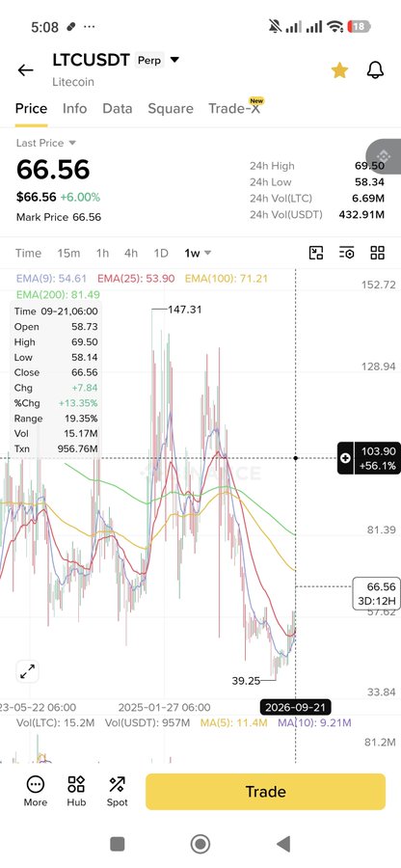
Task: Tap the 24h Vol(USDT) value 432.91M
Action: [x=361, y=214]
